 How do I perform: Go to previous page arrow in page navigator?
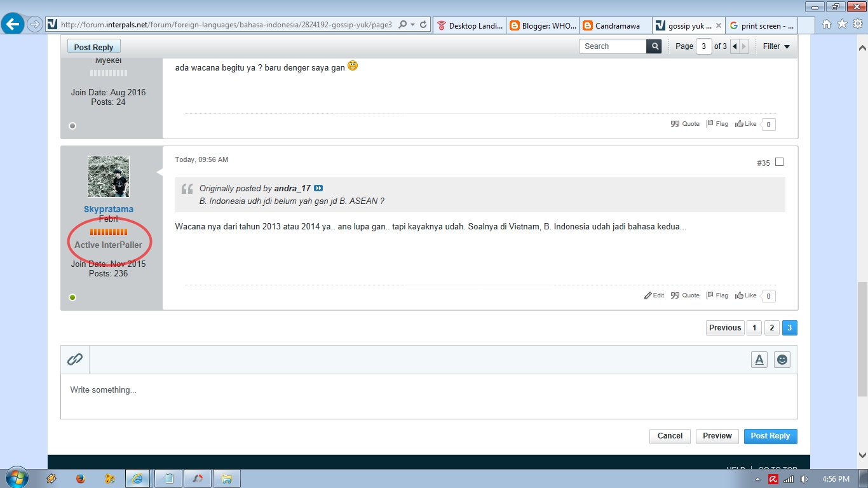[x=735, y=46]
